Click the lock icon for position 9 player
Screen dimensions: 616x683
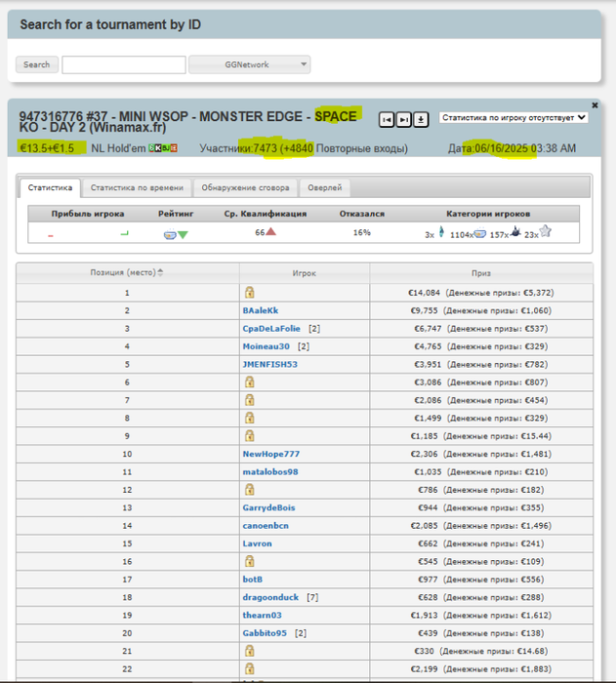click(249, 435)
